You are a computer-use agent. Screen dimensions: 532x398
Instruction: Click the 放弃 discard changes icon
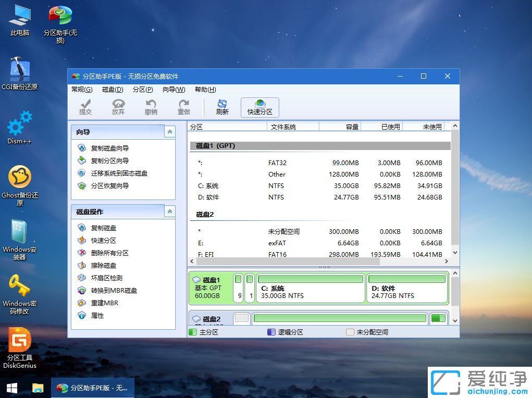(118, 107)
